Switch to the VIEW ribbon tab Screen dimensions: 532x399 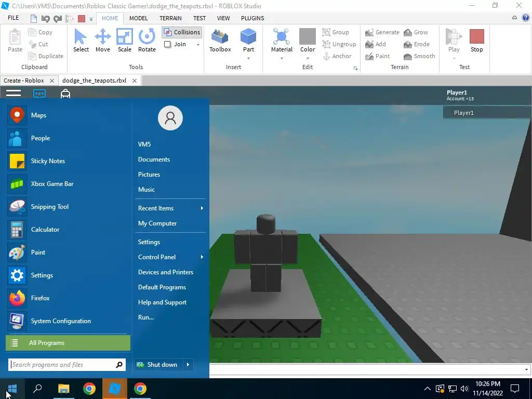pyautogui.click(x=223, y=18)
